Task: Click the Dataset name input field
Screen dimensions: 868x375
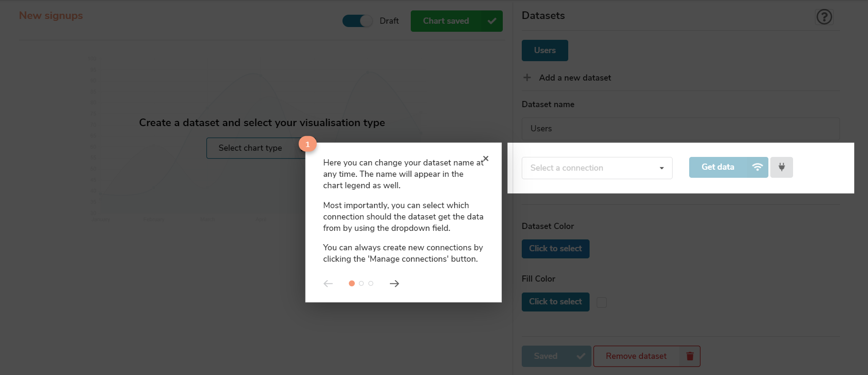Action: (x=680, y=128)
